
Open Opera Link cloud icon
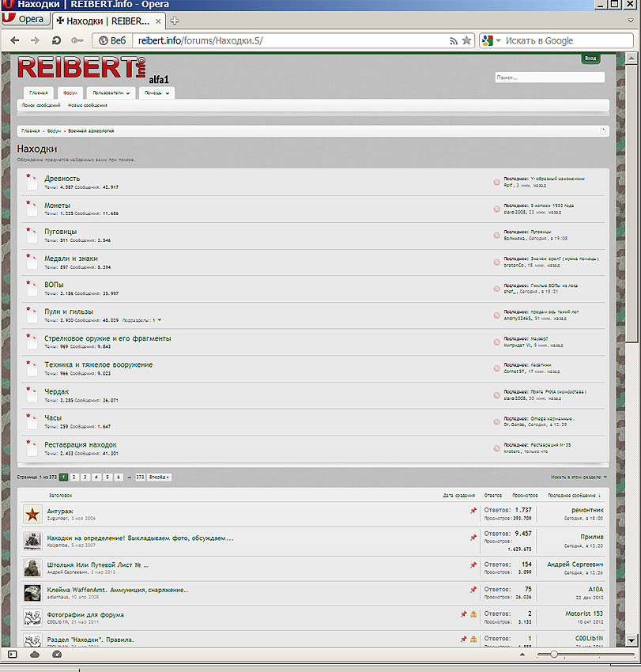tap(35, 655)
